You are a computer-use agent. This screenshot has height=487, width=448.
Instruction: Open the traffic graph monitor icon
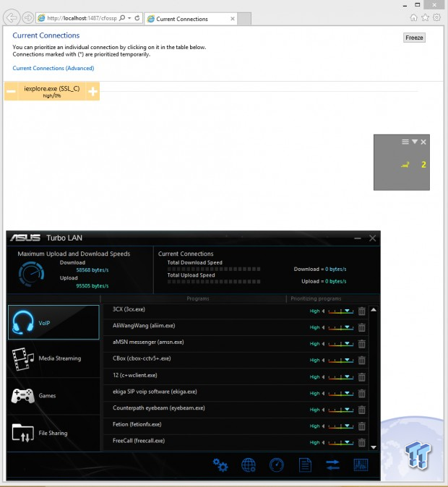pos(361,465)
